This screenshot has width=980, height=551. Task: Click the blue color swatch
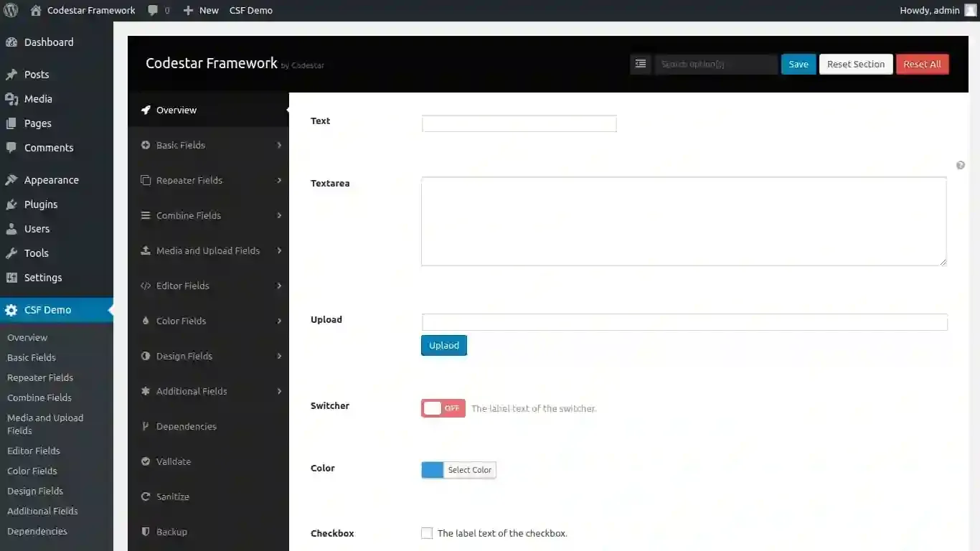433,470
